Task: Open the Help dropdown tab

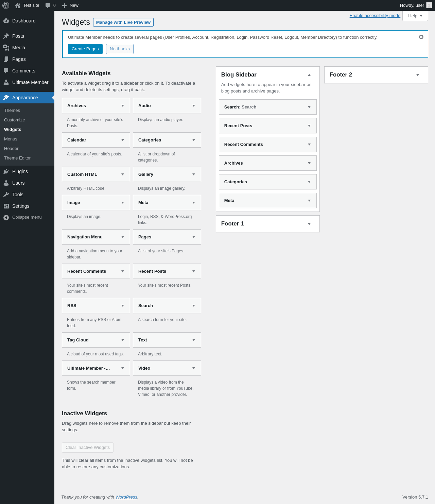Action: click(x=415, y=16)
